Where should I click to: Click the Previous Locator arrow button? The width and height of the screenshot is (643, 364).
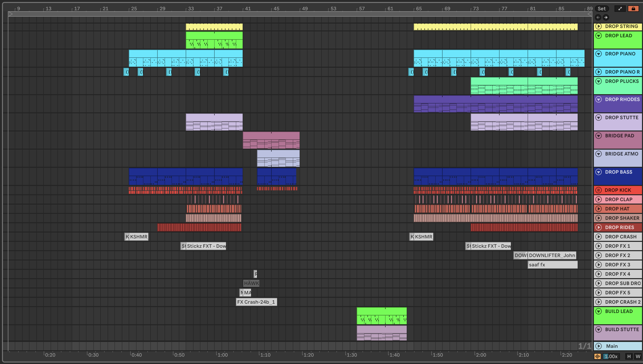598,17
